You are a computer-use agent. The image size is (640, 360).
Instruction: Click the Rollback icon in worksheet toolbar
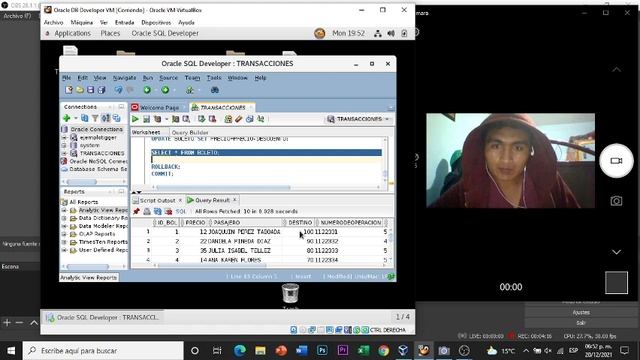[212, 119]
